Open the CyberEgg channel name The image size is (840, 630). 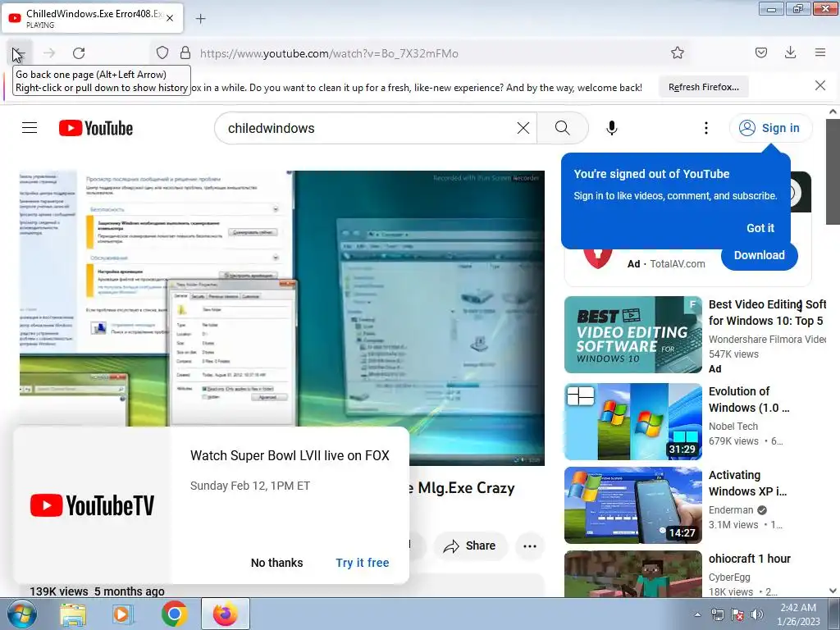(x=729, y=577)
